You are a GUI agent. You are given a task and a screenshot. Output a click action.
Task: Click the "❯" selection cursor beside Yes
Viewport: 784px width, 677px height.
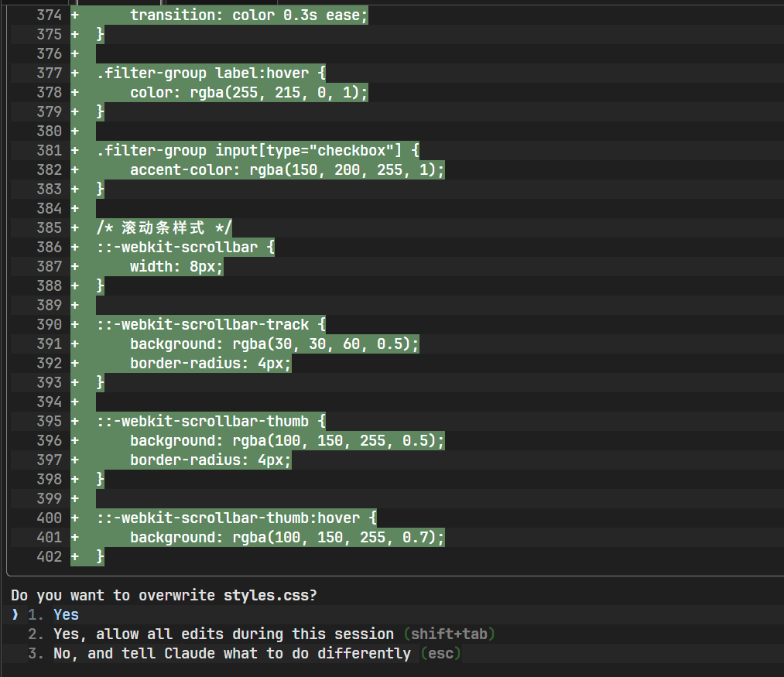point(15,614)
